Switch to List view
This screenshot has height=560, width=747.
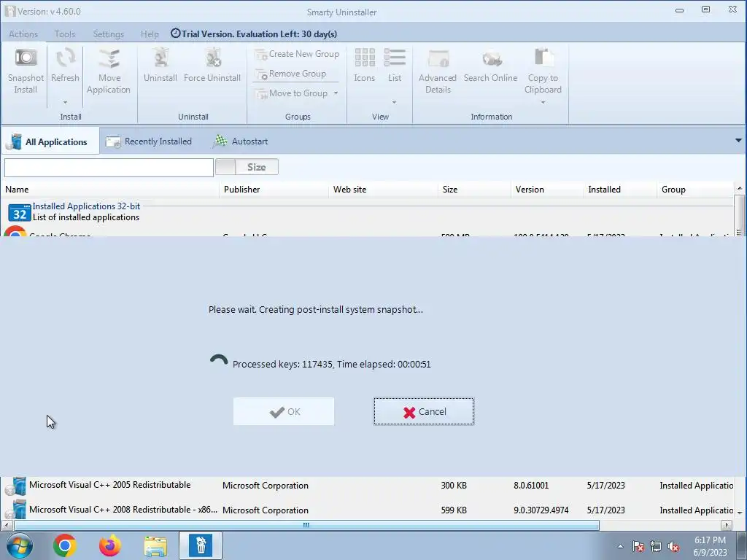pyautogui.click(x=395, y=65)
